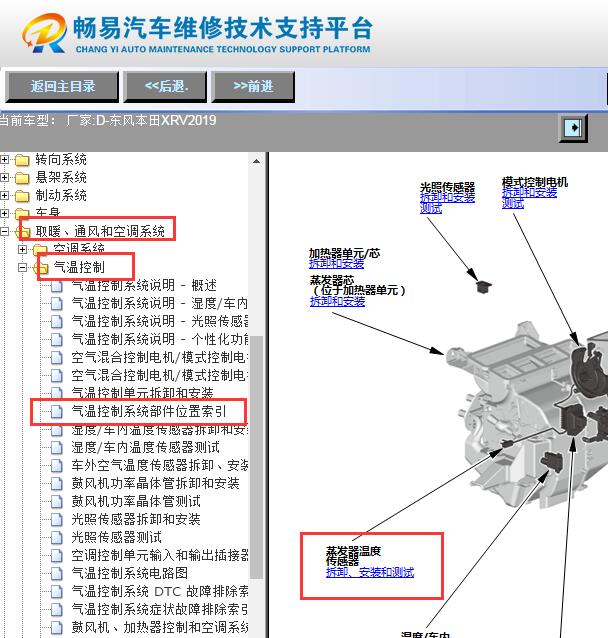Open 气温控制系统部件位置索引 document
The height and width of the screenshot is (638, 608).
click(x=149, y=411)
